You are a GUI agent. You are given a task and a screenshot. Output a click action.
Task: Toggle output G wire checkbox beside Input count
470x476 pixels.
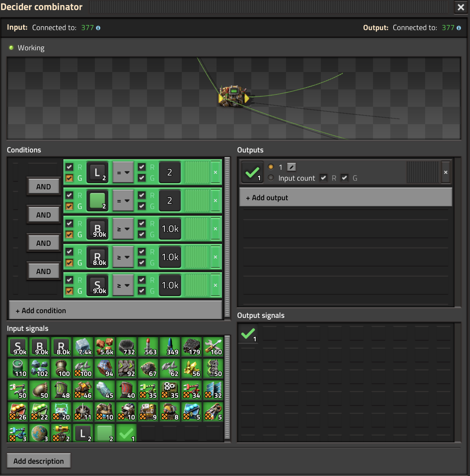pyautogui.click(x=345, y=178)
